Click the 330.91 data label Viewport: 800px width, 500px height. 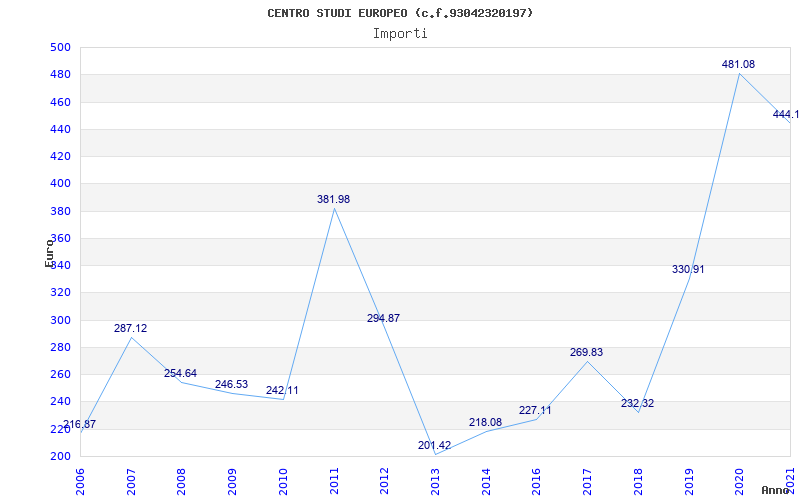pyautogui.click(x=688, y=269)
